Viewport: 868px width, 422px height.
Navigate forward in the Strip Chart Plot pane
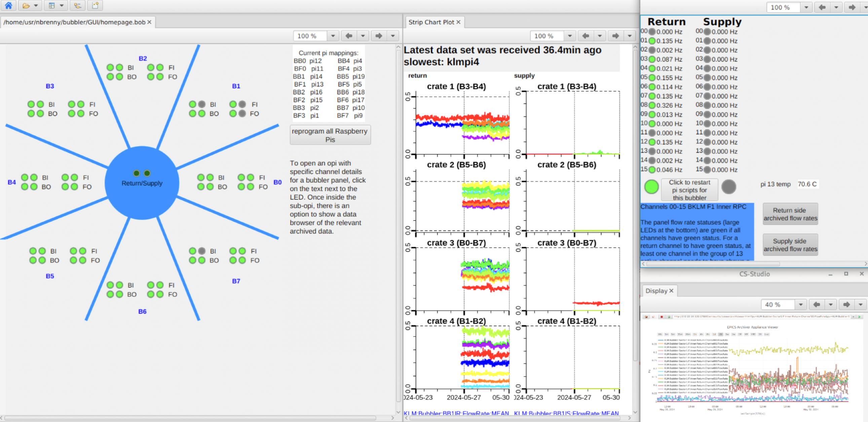[x=616, y=36]
